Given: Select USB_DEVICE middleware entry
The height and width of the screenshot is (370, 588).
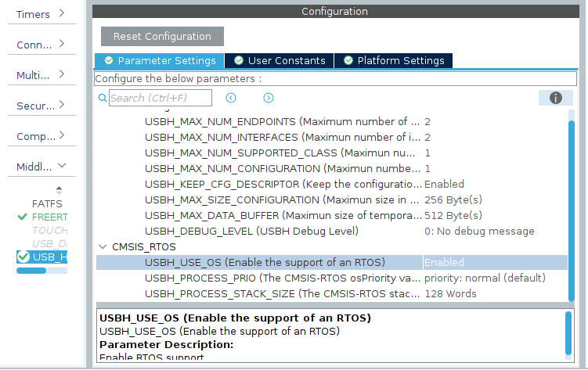Looking at the screenshot, I should coord(49,244).
